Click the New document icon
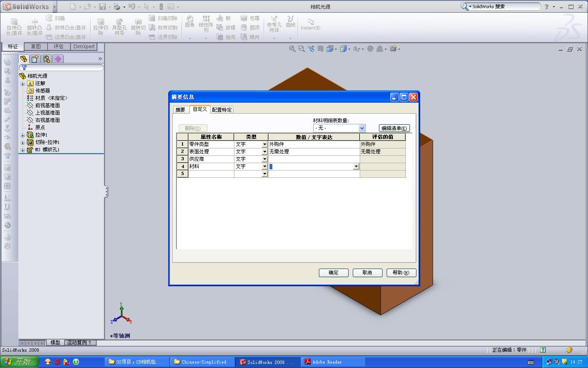Image resolution: width=588 pixels, height=368 pixels. click(73, 7)
